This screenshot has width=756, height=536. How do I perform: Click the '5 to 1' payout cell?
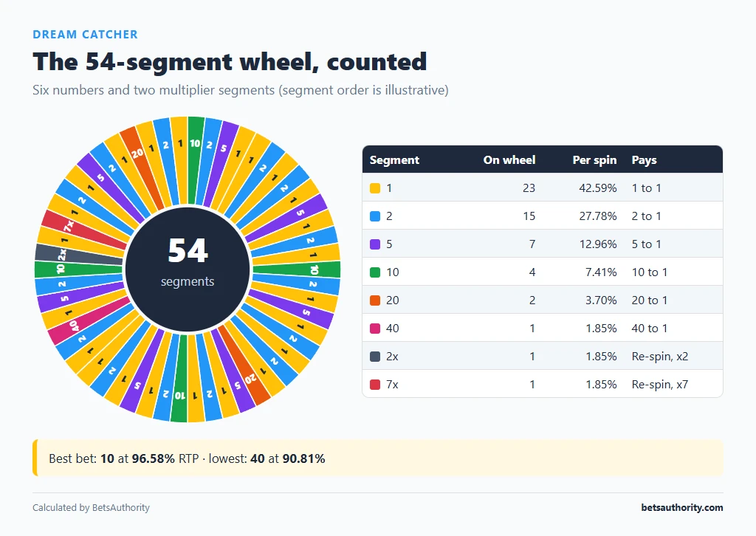pos(646,244)
